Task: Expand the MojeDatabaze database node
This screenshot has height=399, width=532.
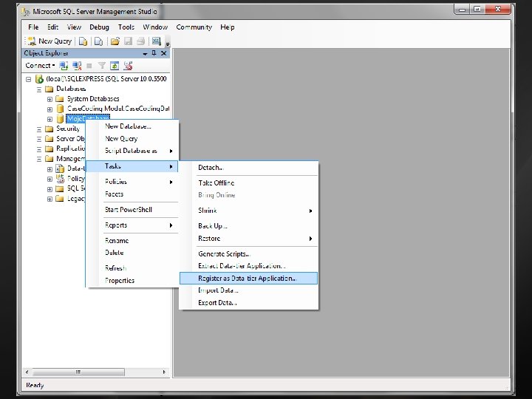Action: (x=50, y=119)
